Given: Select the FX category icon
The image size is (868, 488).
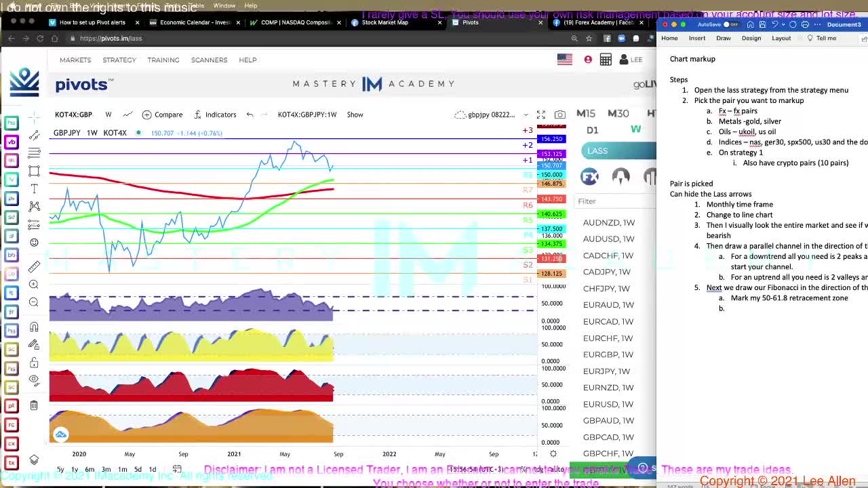Looking at the screenshot, I should pos(589,177).
